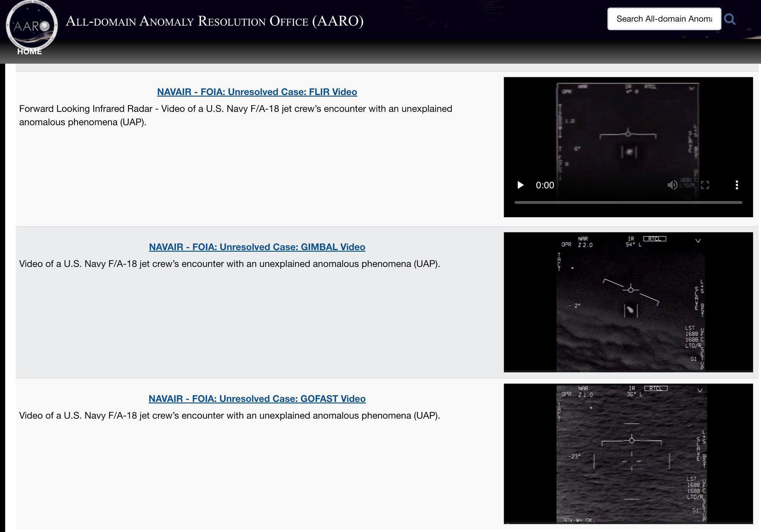Click the search magnifier icon
The height and width of the screenshot is (532, 761).
coord(730,19)
